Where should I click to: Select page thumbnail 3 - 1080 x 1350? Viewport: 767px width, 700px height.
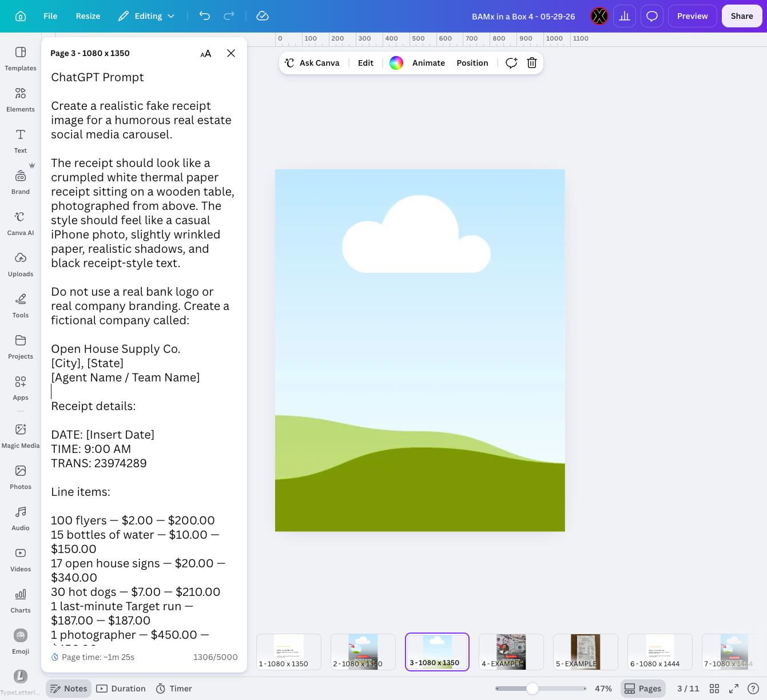(437, 651)
